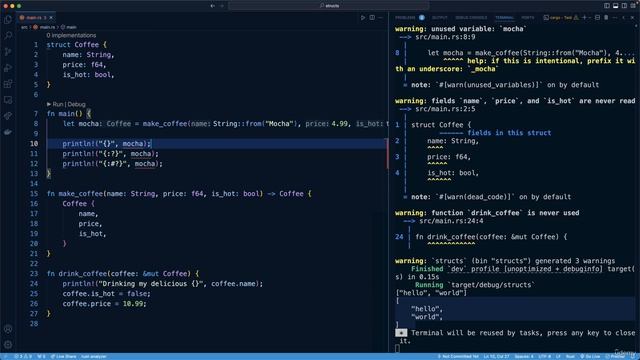Click "fn make_coffee" on editor line 15
Viewport: 640px width, 360px height.
tap(75, 193)
